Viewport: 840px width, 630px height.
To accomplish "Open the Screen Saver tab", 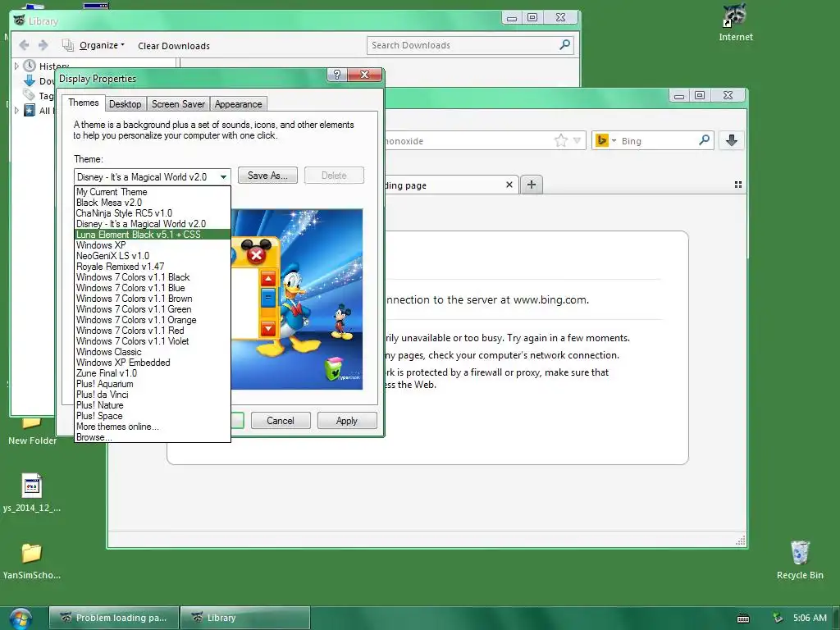I will point(178,104).
